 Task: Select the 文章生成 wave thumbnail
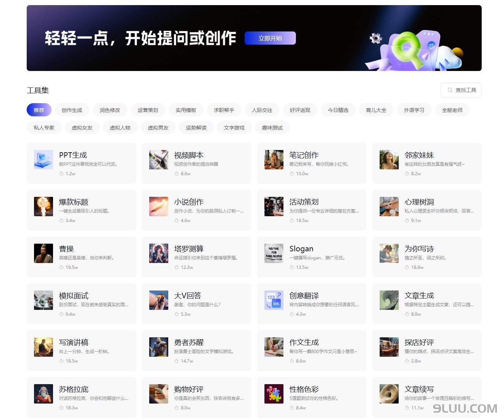389,300
